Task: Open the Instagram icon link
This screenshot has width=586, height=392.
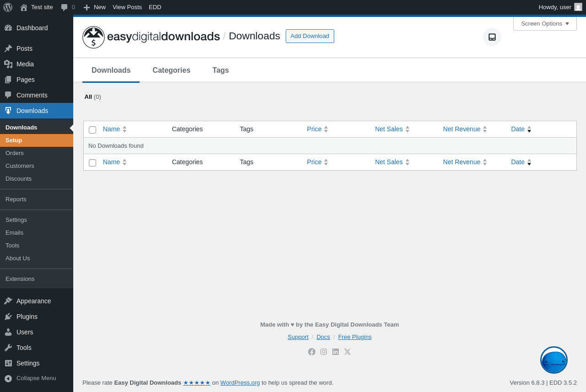Action: pyautogui.click(x=324, y=352)
